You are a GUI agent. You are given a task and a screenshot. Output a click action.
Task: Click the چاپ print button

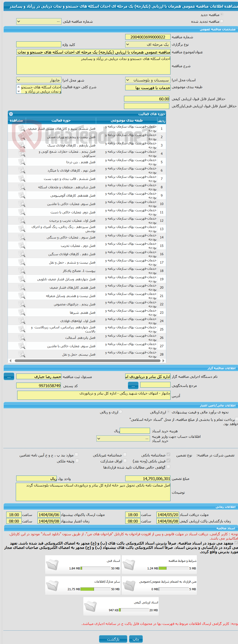pyautogui.click(x=136, y=639)
